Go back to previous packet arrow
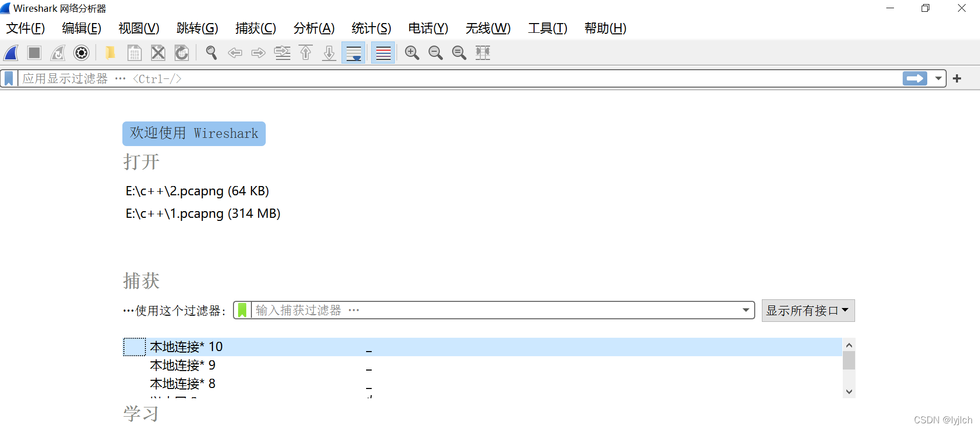The height and width of the screenshot is (430, 980). point(235,53)
